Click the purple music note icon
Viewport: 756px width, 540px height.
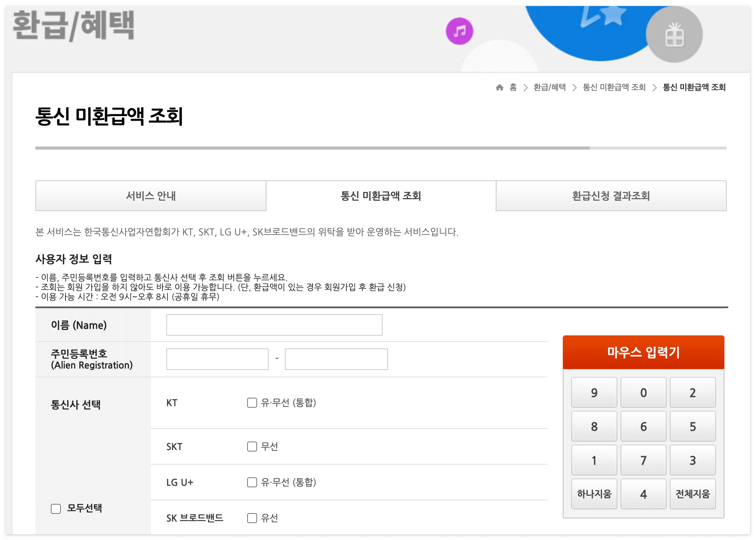[x=459, y=31]
